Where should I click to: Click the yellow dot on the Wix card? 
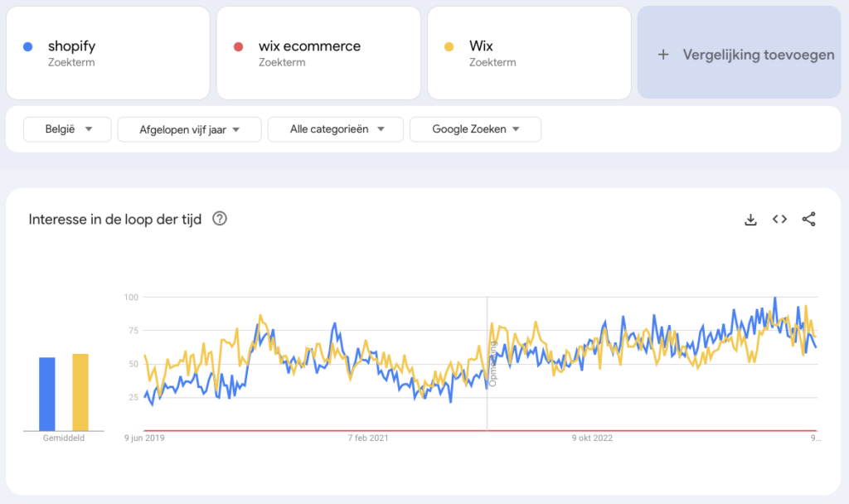451,46
